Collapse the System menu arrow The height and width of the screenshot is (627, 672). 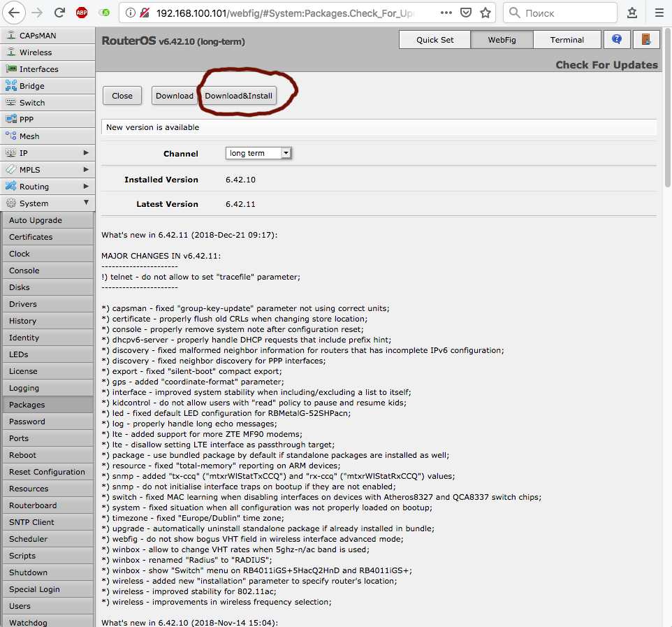click(86, 202)
